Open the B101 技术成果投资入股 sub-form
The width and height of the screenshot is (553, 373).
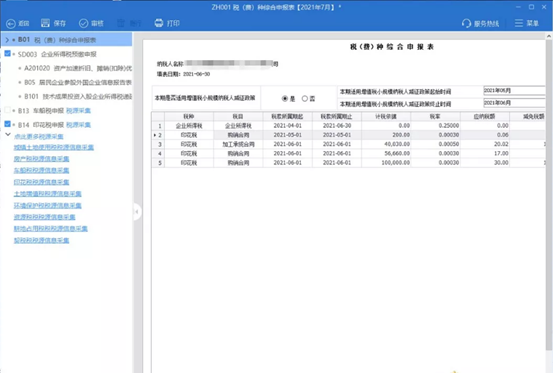pos(78,96)
